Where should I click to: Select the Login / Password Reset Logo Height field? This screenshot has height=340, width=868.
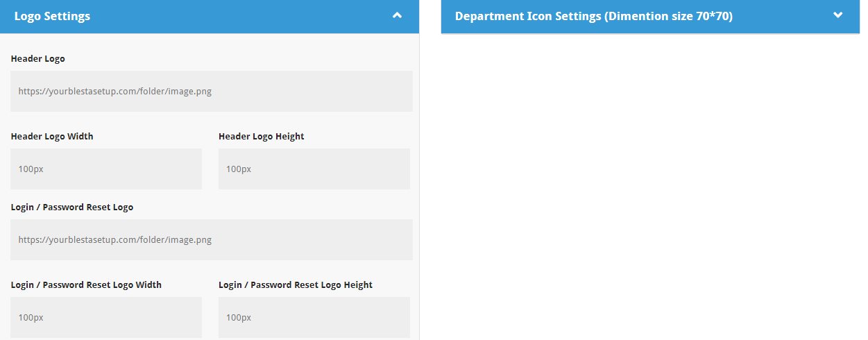click(x=314, y=317)
